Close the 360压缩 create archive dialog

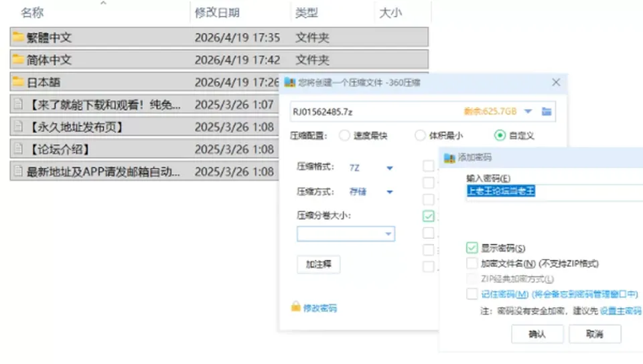click(x=556, y=82)
